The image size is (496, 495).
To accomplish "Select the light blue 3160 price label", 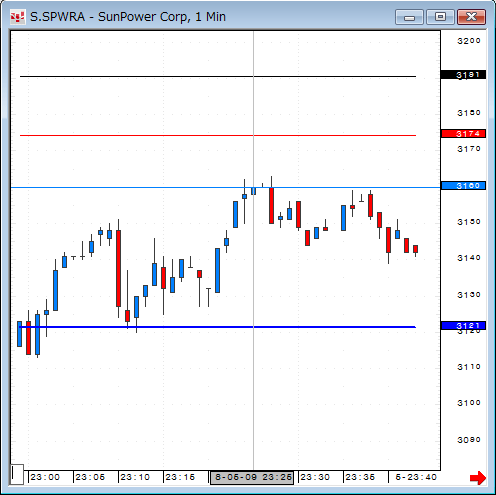I will (463, 186).
